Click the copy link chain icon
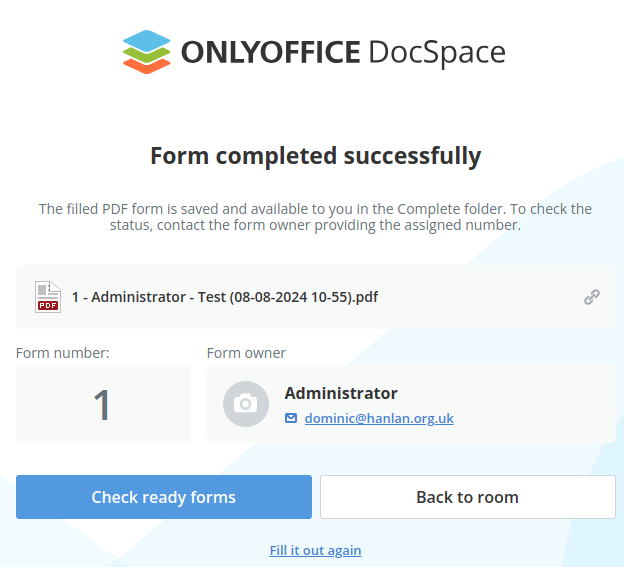 coord(592,297)
